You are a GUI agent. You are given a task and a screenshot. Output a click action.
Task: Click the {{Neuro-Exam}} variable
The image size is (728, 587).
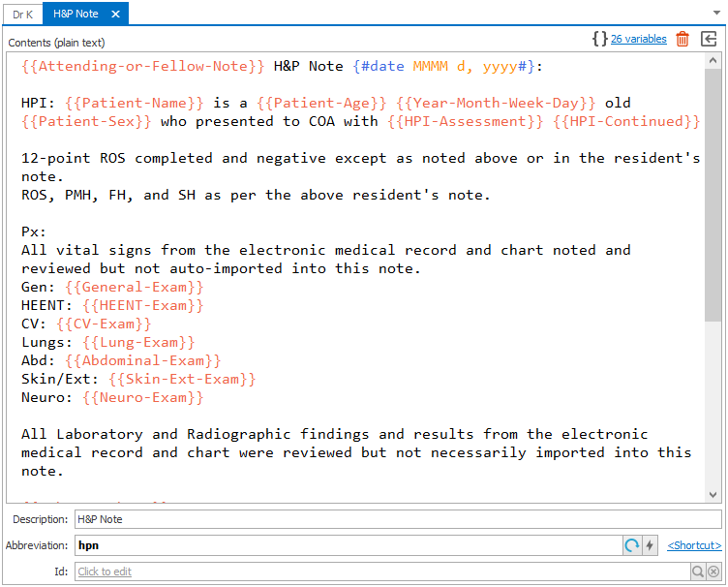coord(143,397)
